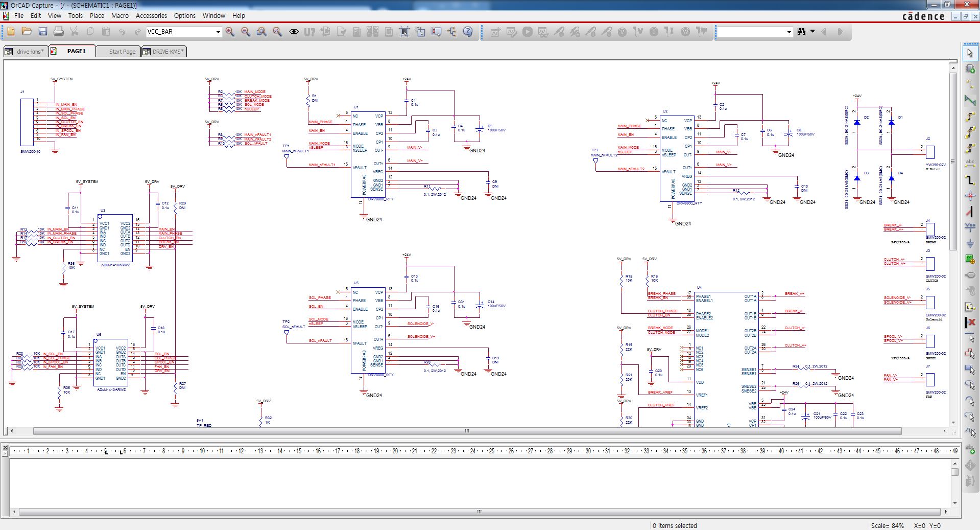Select the Place Part tool

970,68
